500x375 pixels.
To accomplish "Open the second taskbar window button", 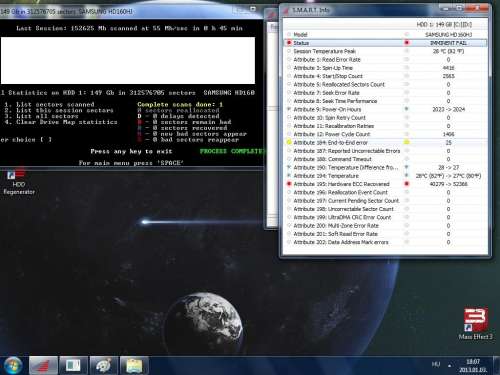I will point(73,366).
